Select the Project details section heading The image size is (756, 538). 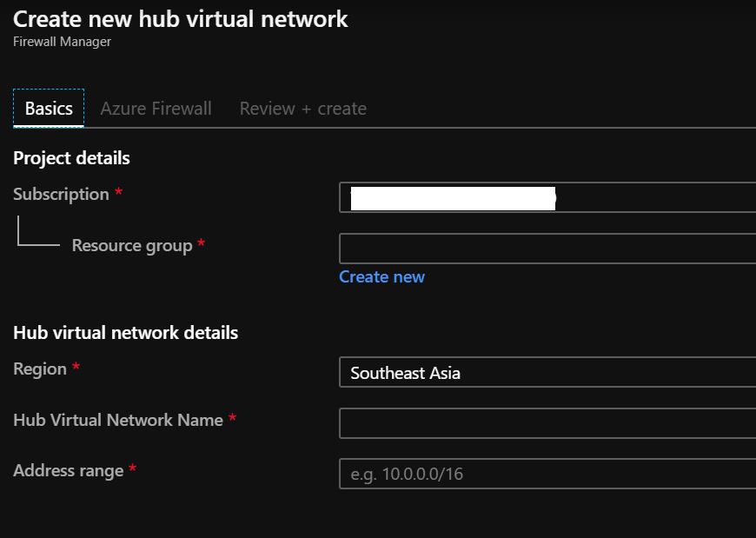(71, 158)
